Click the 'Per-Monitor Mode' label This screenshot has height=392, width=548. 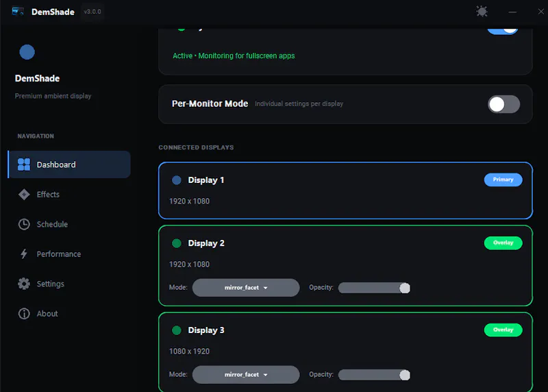pyautogui.click(x=210, y=103)
